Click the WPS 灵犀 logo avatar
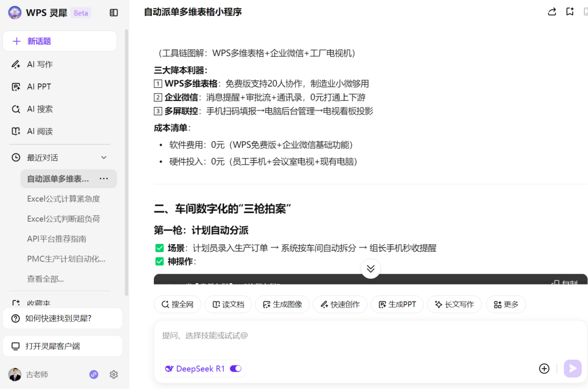The image size is (588, 389). 14,13
